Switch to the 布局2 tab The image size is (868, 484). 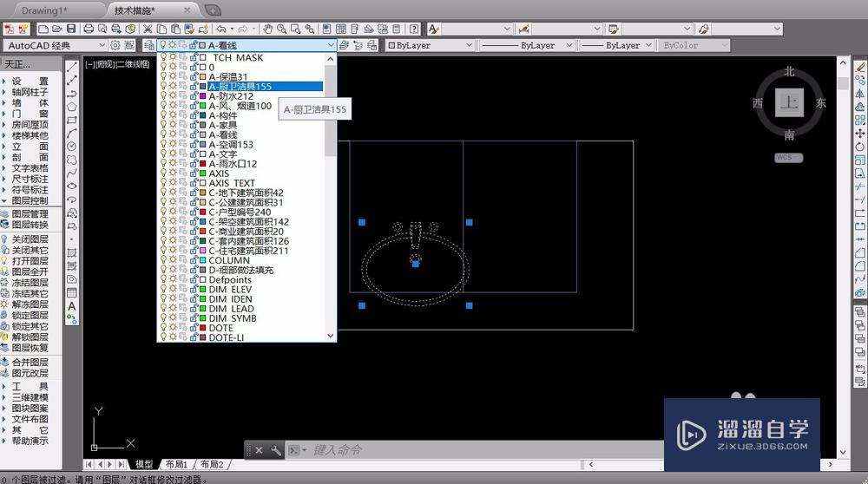212,464
